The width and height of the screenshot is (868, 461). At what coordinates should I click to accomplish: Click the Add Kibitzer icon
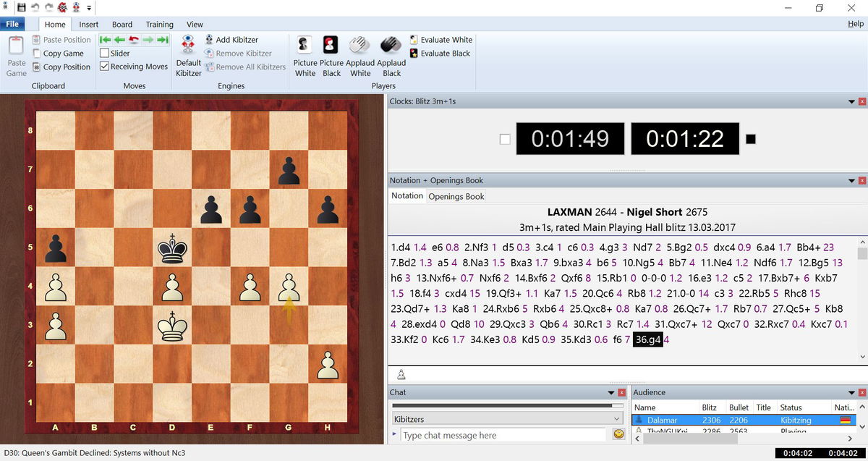pos(210,40)
